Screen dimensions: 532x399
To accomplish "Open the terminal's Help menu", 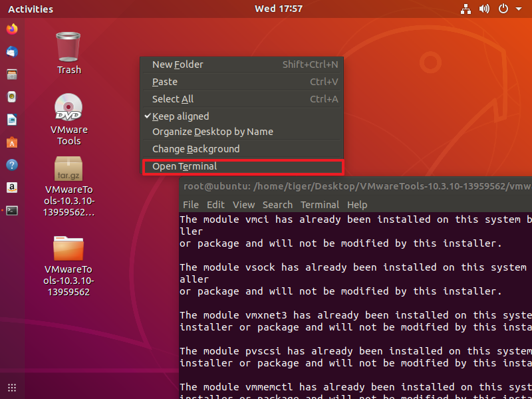I will pyautogui.click(x=357, y=205).
